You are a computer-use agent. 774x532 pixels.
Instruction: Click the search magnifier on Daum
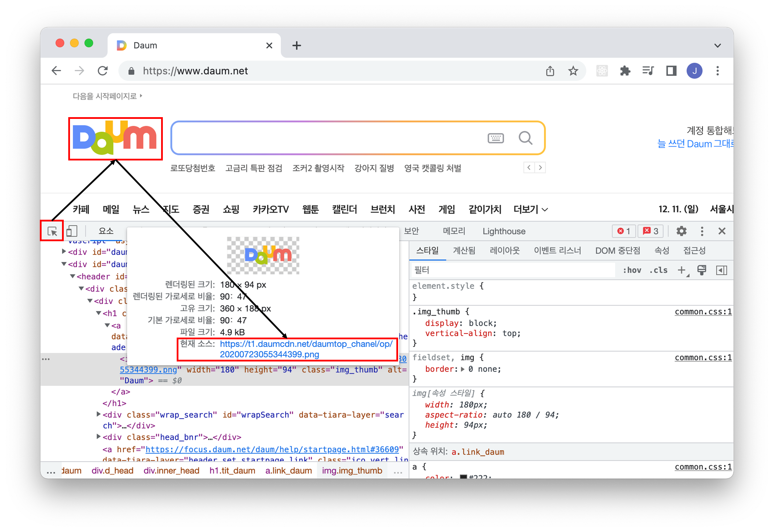coord(525,138)
